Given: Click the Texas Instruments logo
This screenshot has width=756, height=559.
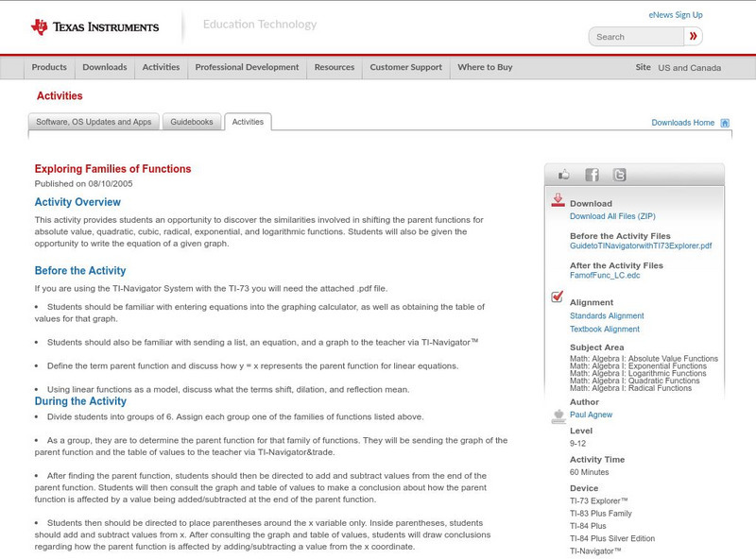Looking at the screenshot, I should 94,27.
